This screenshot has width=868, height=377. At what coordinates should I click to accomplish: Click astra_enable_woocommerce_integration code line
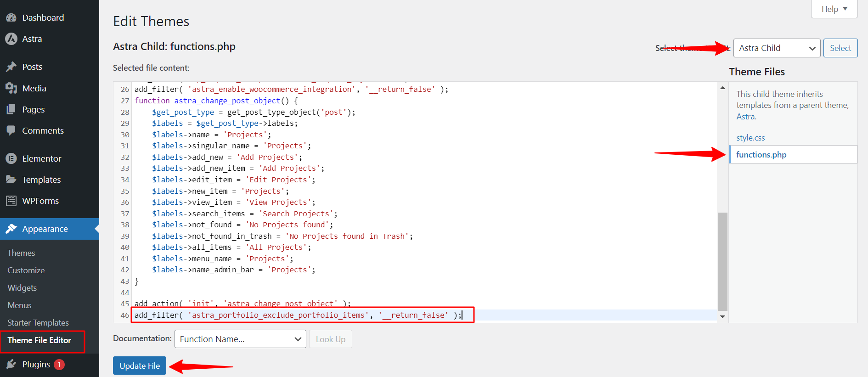coord(291,89)
